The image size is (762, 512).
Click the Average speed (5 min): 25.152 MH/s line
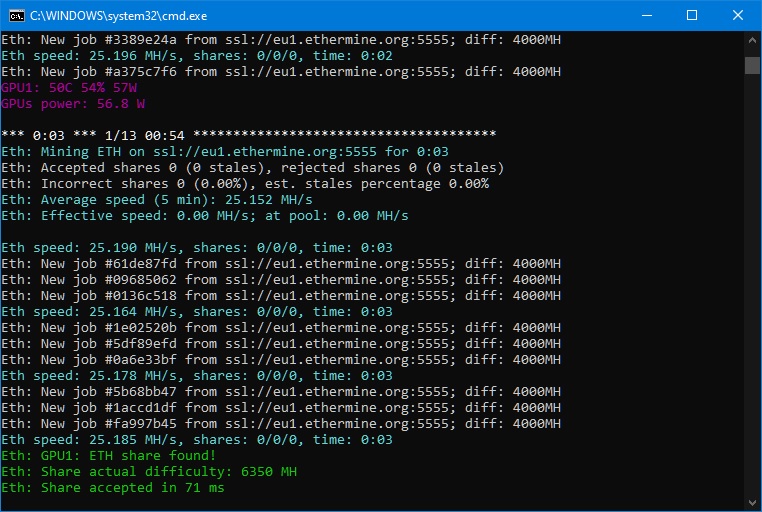157,200
